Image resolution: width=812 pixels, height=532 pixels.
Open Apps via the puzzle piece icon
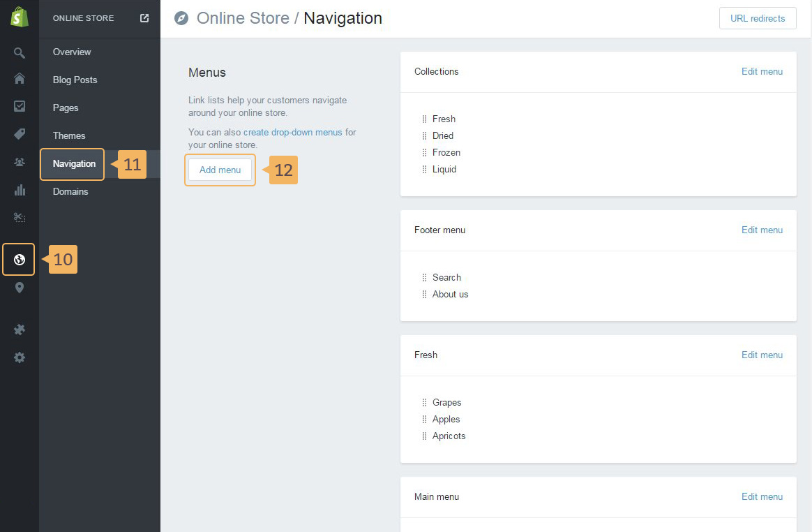[20, 330]
